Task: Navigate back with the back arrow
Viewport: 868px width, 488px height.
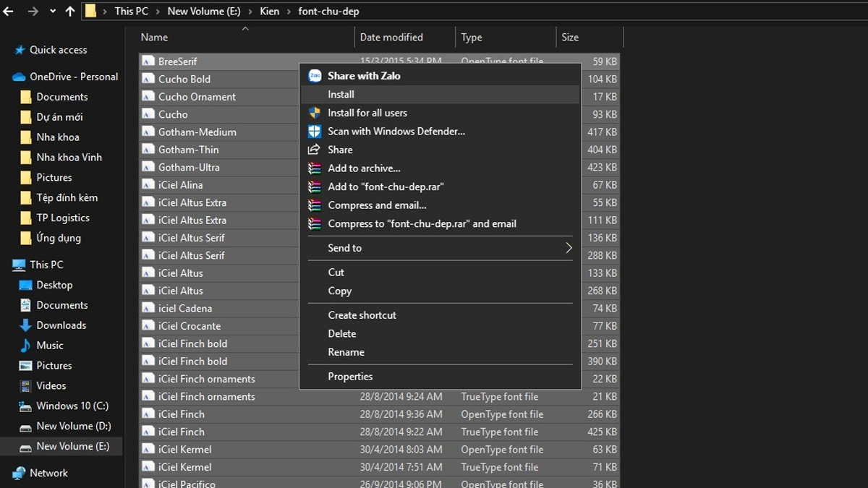Action: click(x=9, y=12)
